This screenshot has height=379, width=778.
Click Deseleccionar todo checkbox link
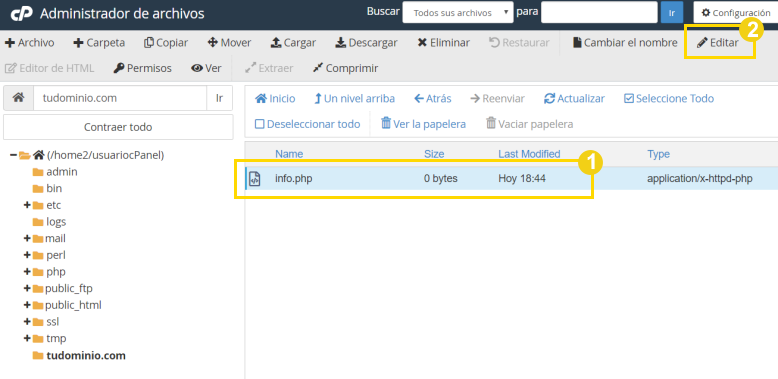coord(308,124)
